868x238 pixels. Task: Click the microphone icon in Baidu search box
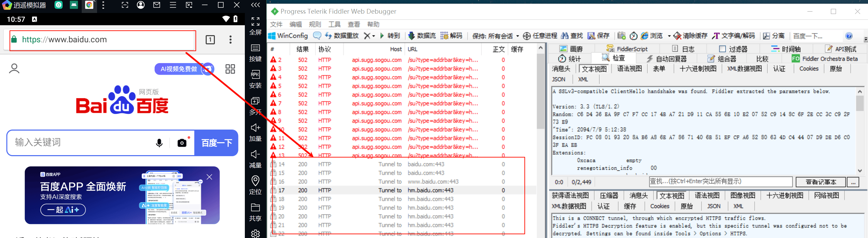(x=159, y=143)
